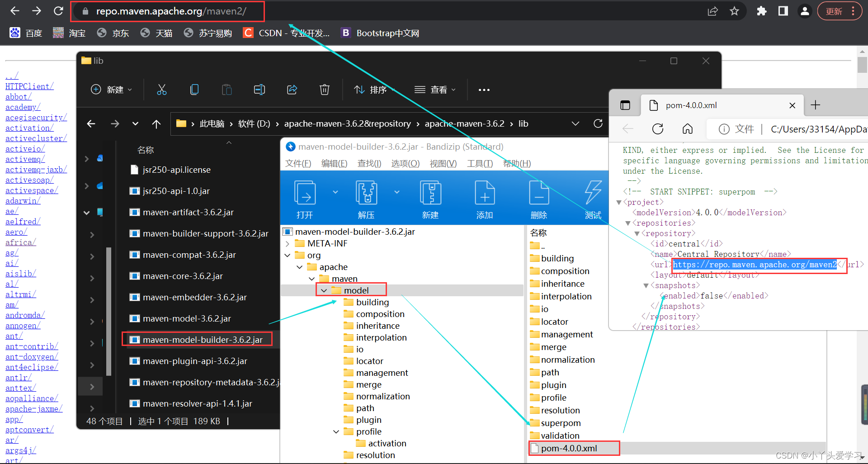Open Chrome profile avatar
Image resolution: width=868 pixels, height=464 pixels.
805,11
